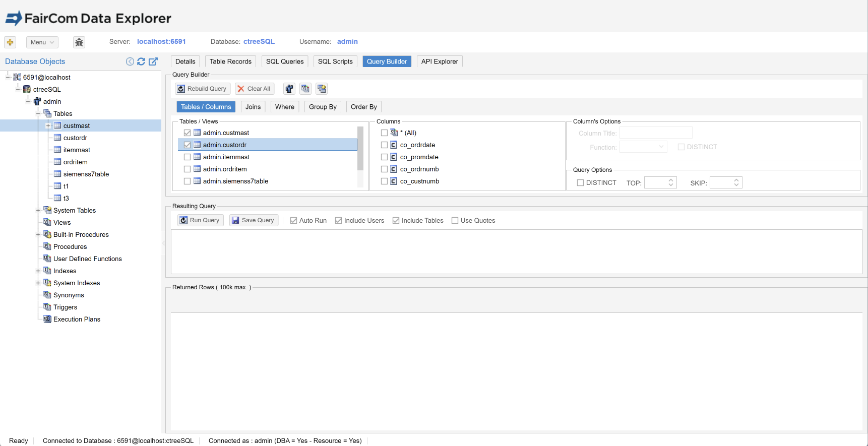Viewport: 868px width, 446px height.
Task: Switch to the Where sub-tab
Action: pos(285,107)
